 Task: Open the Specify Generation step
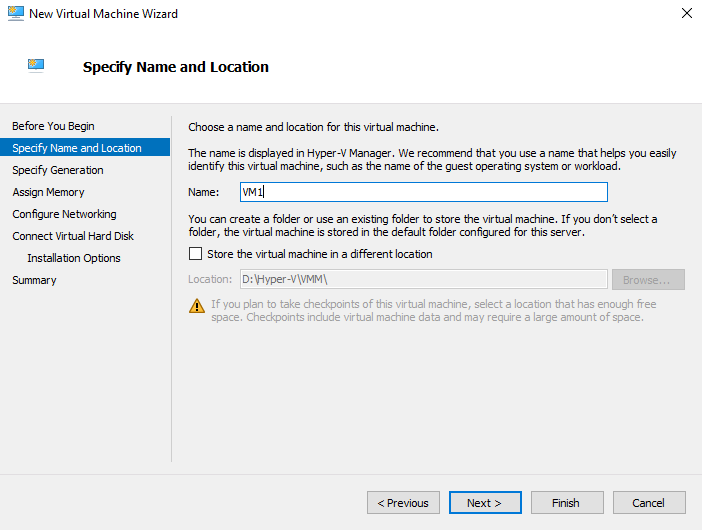coord(58,170)
